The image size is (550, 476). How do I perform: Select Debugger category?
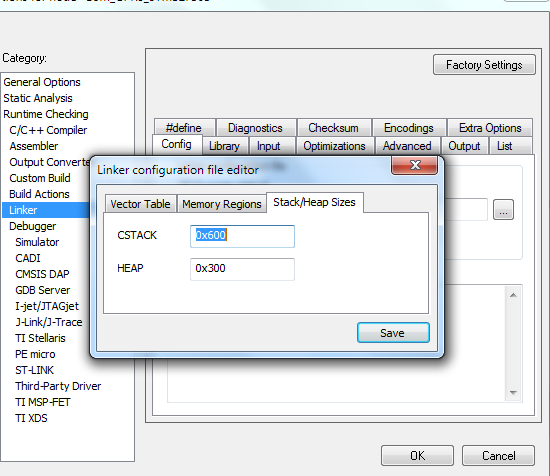tap(33, 226)
